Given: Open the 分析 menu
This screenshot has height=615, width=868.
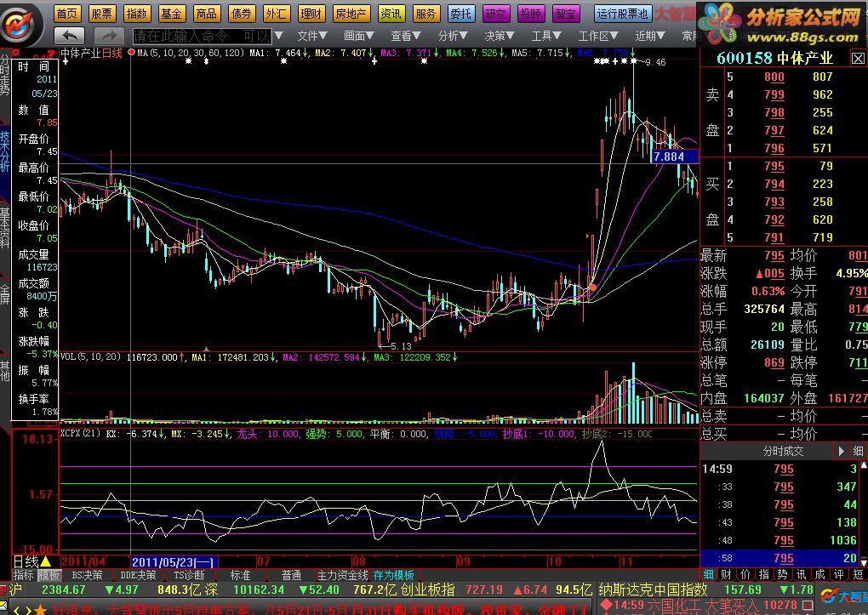Looking at the screenshot, I should point(453,36).
